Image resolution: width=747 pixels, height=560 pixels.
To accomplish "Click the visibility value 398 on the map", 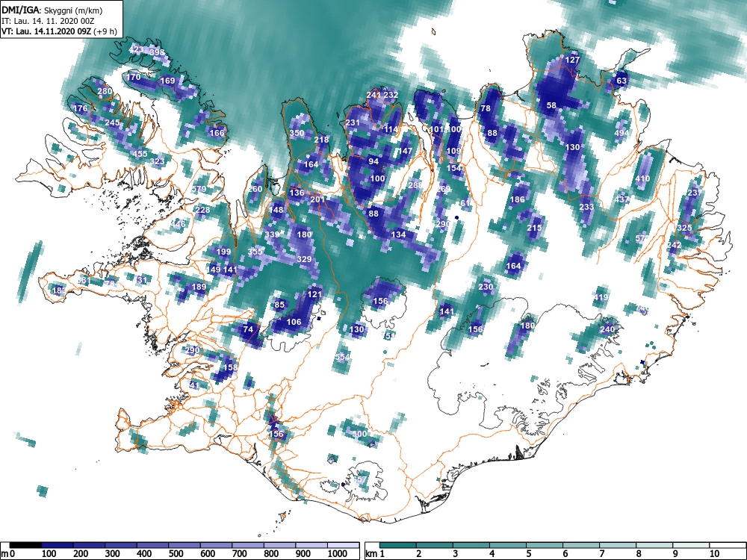I will (x=157, y=52).
